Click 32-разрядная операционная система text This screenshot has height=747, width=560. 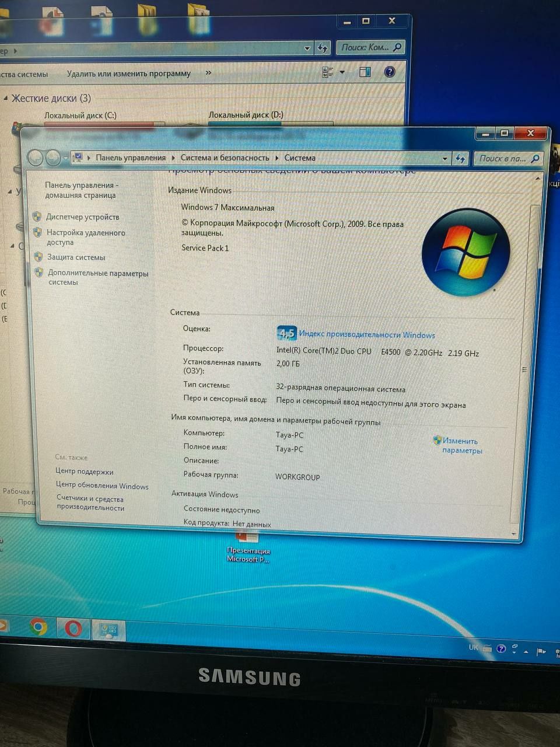340,389
